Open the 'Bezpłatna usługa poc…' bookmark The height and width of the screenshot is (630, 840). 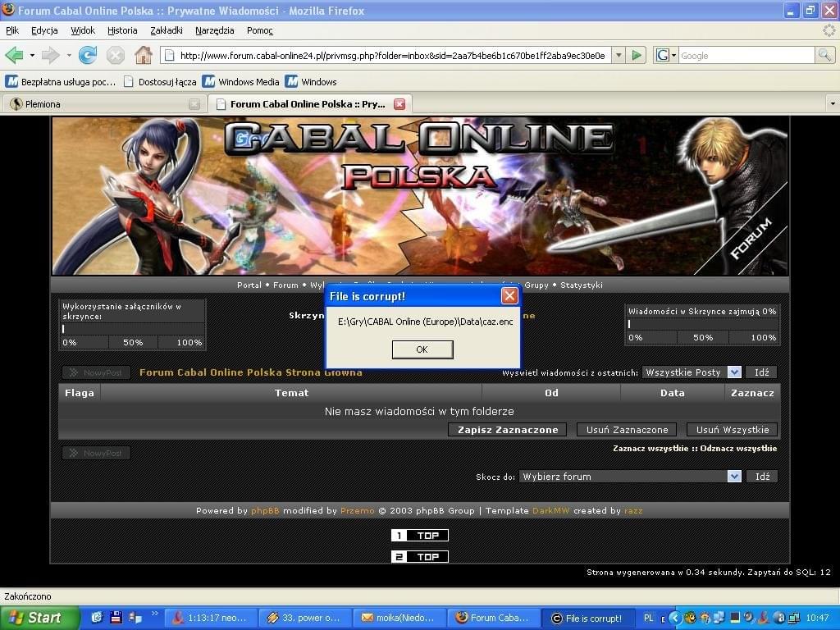pyautogui.click(x=61, y=82)
